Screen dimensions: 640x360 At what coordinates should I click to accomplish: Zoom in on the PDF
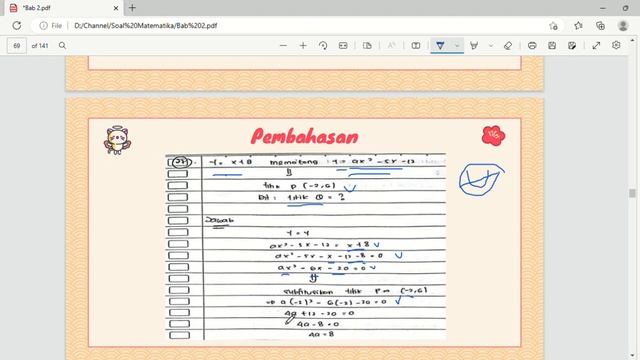pos(303,46)
